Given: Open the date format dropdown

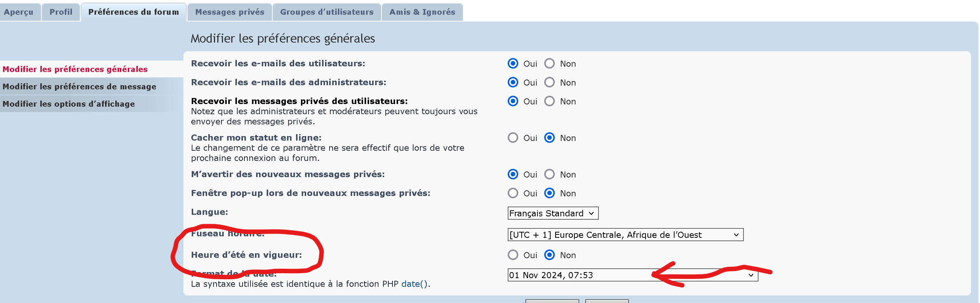Looking at the screenshot, I should click(632, 275).
